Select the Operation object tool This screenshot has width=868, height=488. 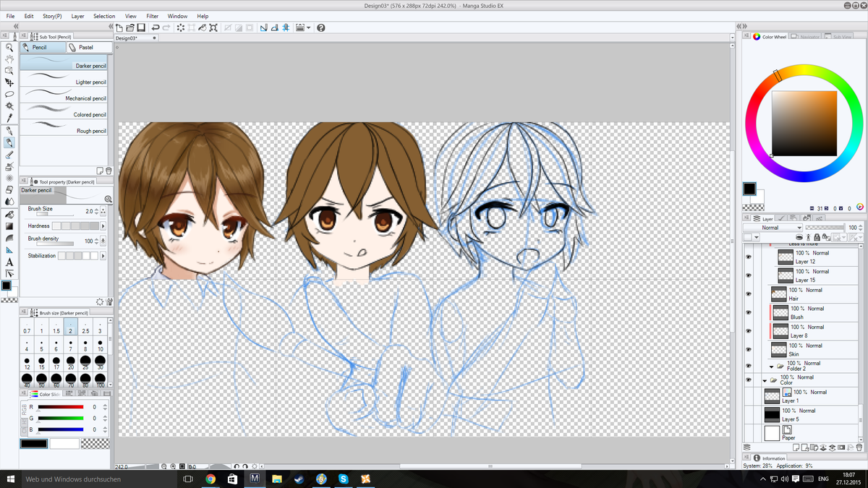pyautogui.click(x=9, y=71)
